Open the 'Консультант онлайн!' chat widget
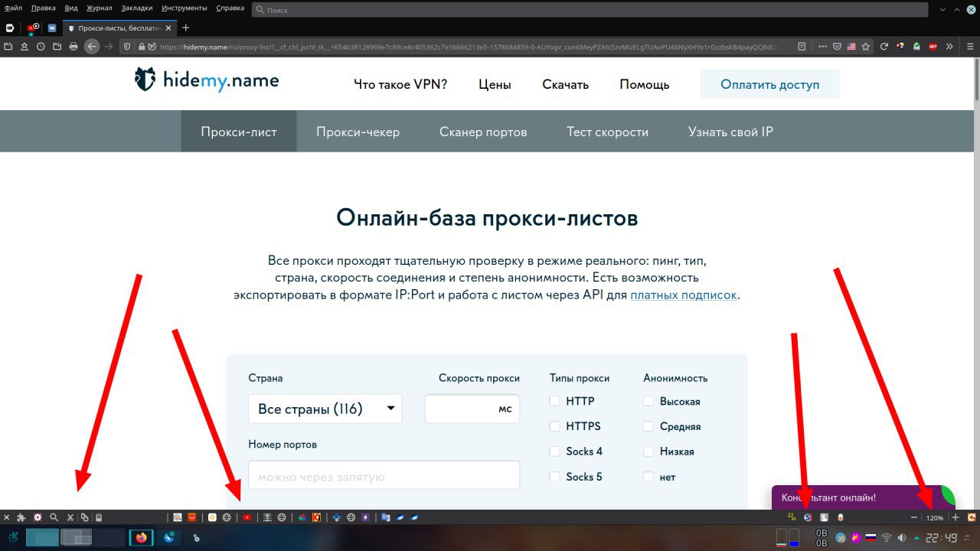 click(863, 497)
